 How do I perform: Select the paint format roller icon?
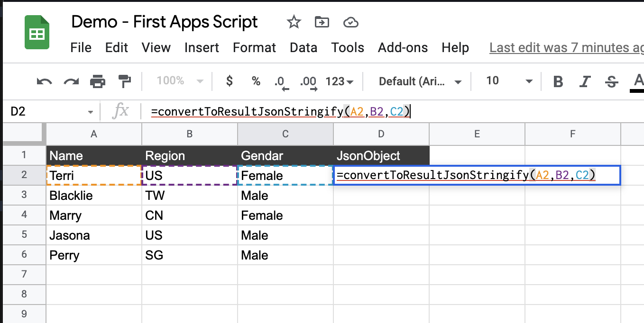pos(124,81)
